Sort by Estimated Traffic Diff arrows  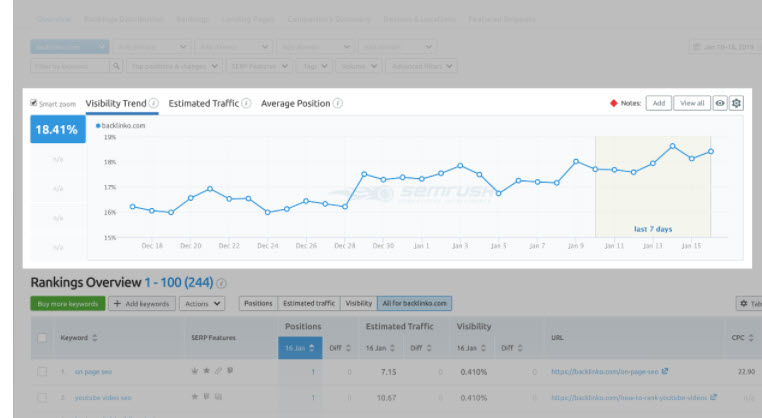click(429, 348)
